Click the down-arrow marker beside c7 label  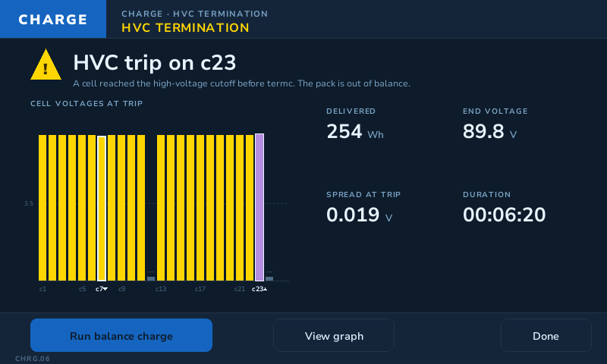105,289
